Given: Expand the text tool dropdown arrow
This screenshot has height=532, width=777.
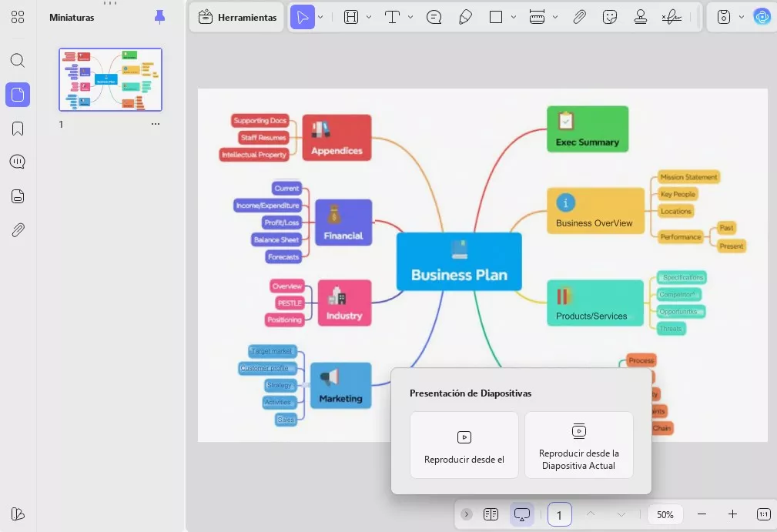Looking at the screenshot, I should point(410,18).
